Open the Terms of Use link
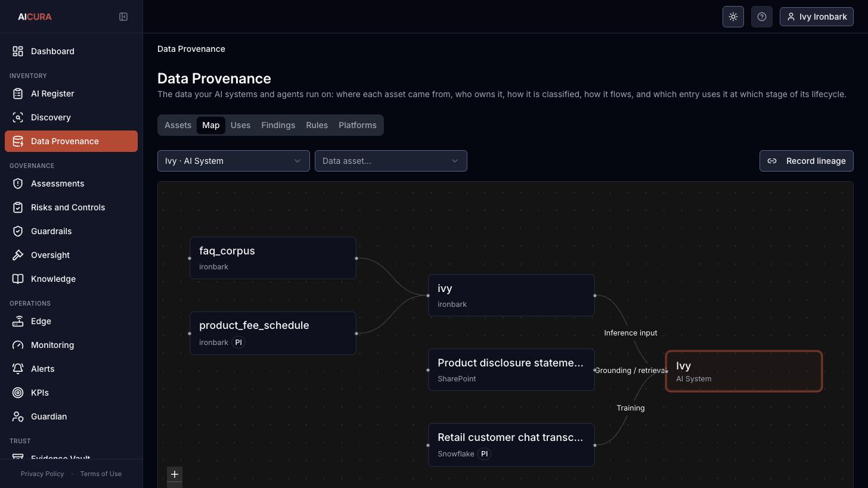 point(101,474)
